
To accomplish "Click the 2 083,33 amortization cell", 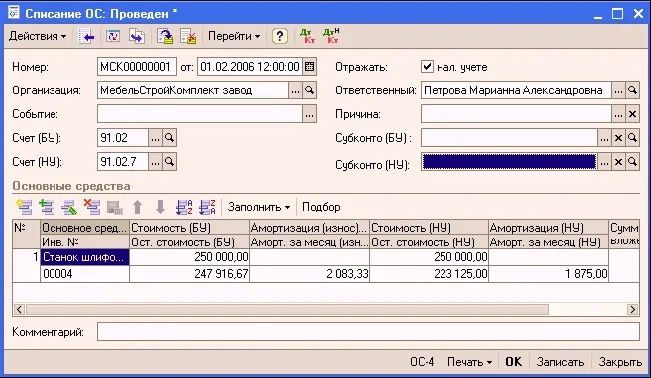I will [x=309, y=274].
